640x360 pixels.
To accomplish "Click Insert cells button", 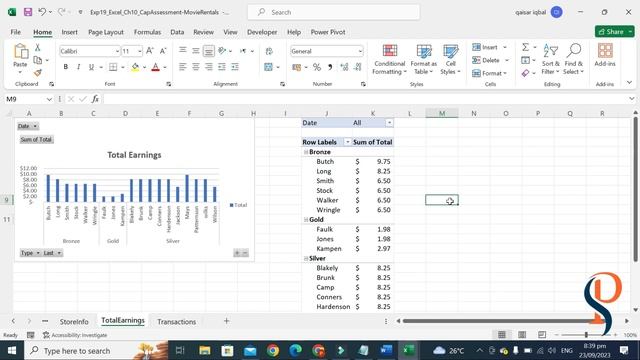I will 485,47.
